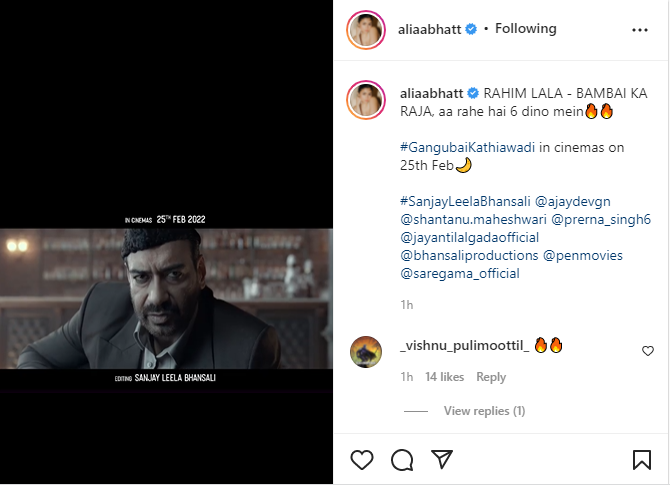Open comment box via speech bubble icon
670x488 pixels.
[402, 460]
